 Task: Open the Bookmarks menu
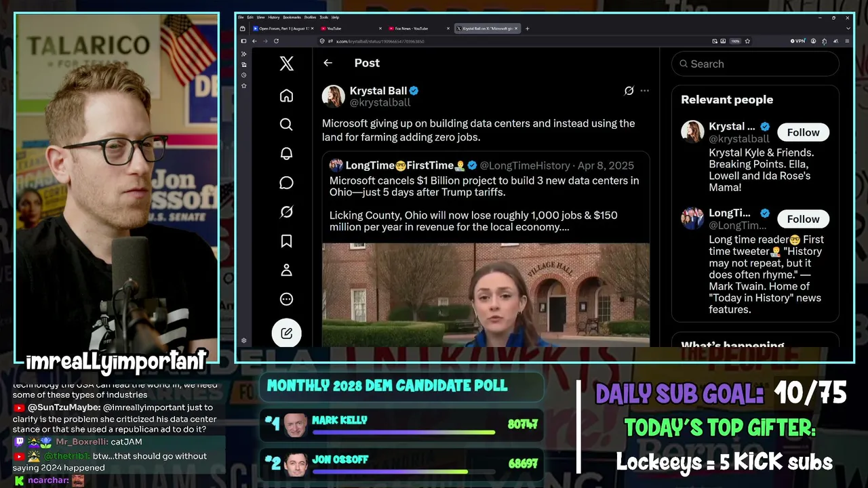point(292,17)
